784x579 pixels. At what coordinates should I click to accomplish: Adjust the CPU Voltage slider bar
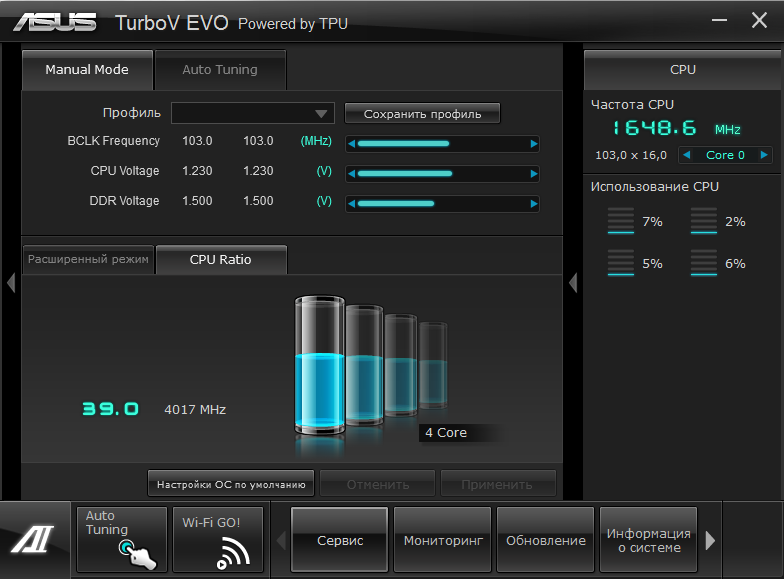point(442,174)
